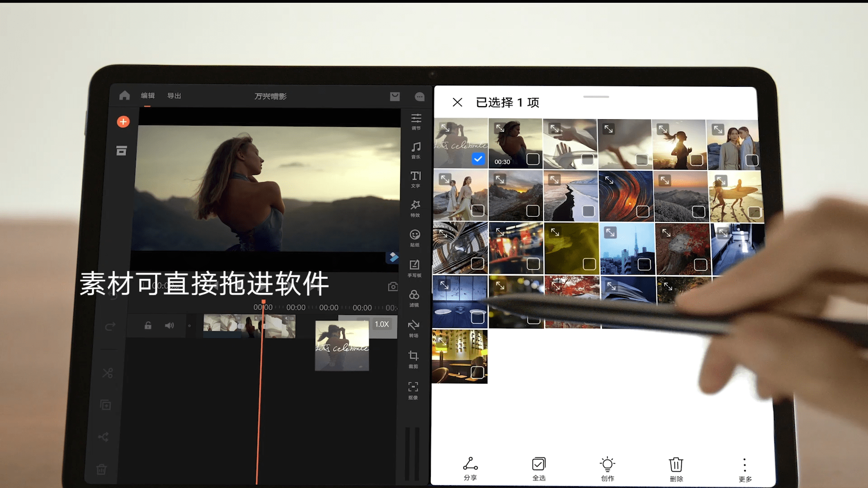The image size is (868, 488).
Task: Switch to the 导出 export tab
Action: coord(174,96)
